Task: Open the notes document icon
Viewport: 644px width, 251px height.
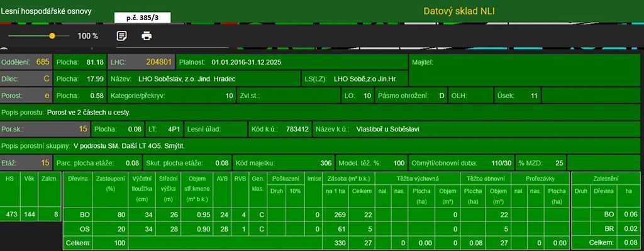Action: coord(121,36)
